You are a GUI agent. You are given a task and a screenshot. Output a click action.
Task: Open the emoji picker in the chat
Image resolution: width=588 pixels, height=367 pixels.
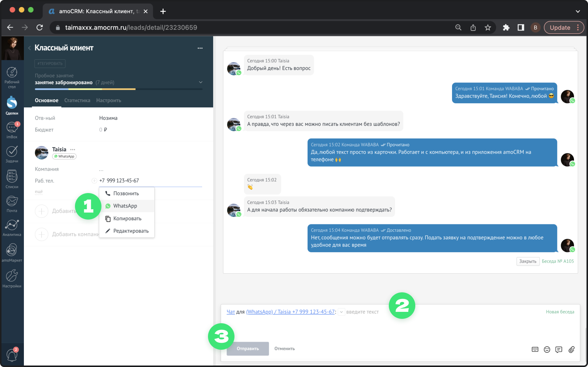point(547,349)
